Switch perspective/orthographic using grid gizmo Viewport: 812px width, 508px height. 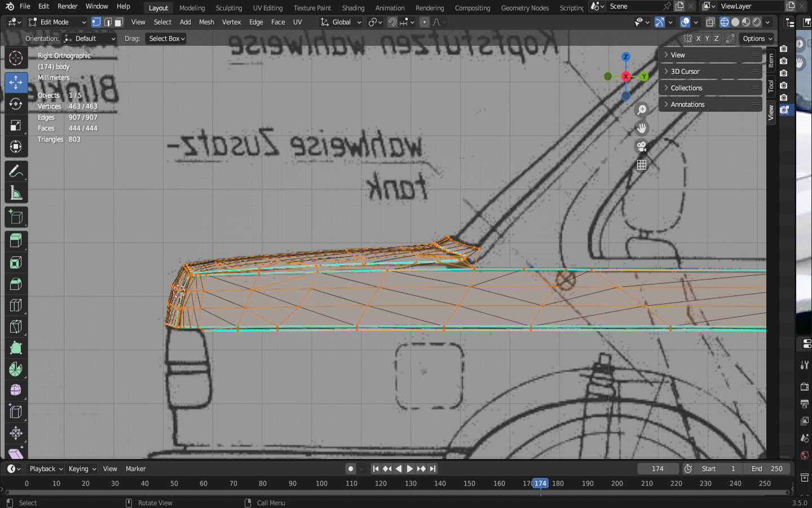(642, 165)
